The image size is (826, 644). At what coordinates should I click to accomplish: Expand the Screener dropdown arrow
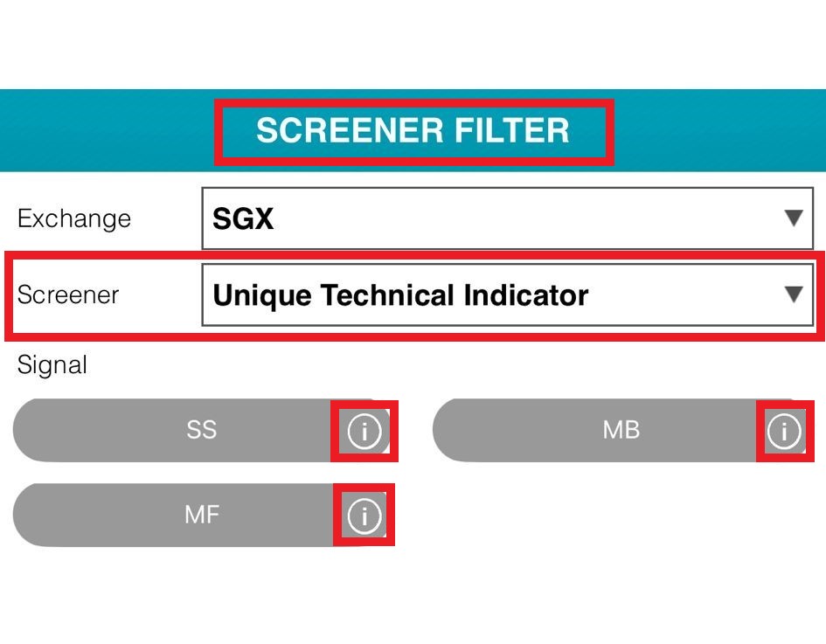pyautogui.click(x=794, y=294)
